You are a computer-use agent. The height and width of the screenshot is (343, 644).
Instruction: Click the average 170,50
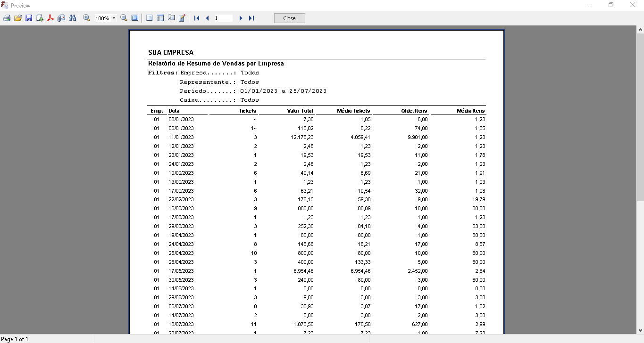(363, 324)
